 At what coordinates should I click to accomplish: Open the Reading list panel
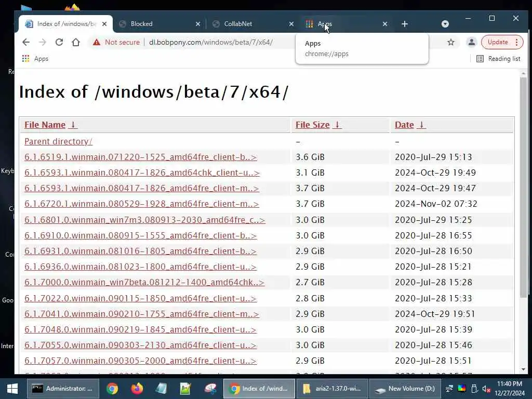(x=498, y=59)
